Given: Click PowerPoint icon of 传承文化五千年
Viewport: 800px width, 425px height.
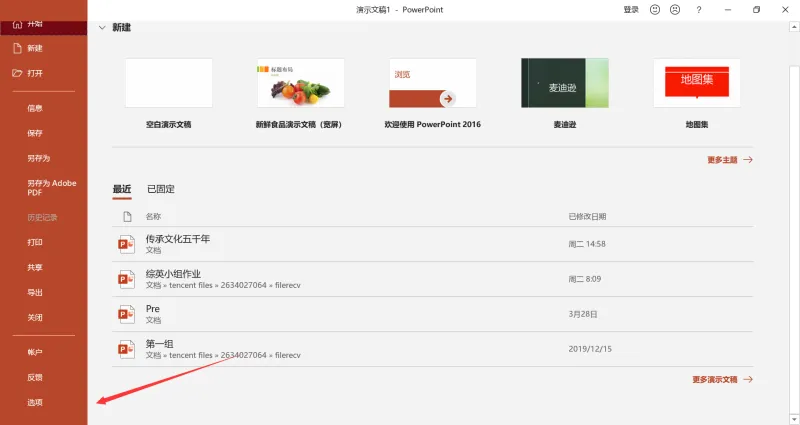Looking at the screenshot, I should (x=126, y=244).
